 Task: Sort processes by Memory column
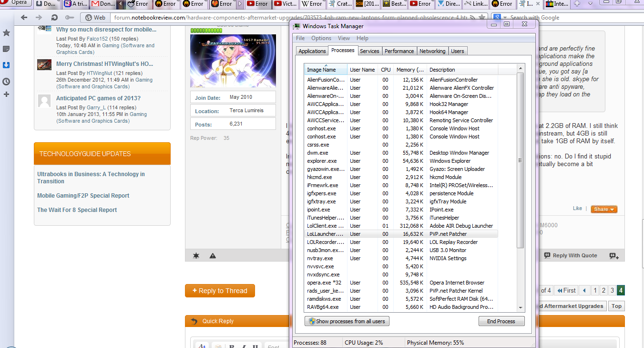coord(409,69)
